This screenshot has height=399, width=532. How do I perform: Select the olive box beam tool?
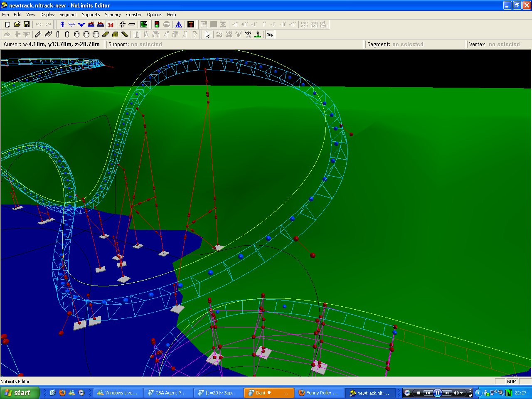(x=115, y=34)
